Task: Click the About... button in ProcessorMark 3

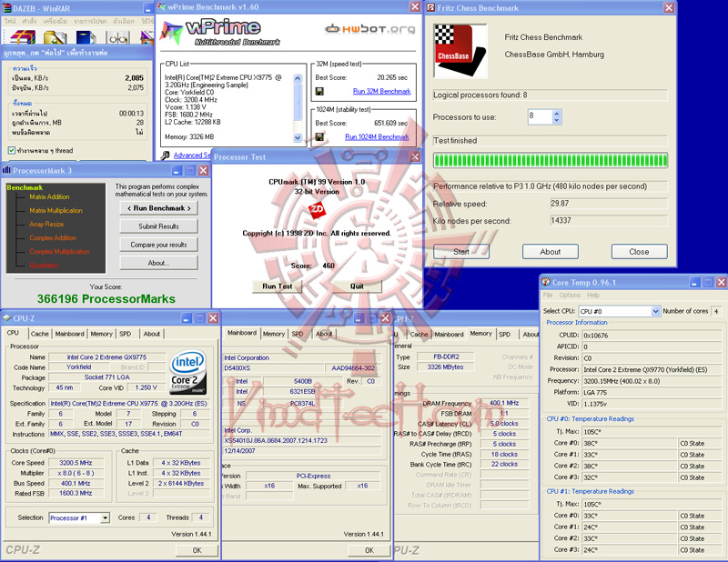Action: pos(158,263)
